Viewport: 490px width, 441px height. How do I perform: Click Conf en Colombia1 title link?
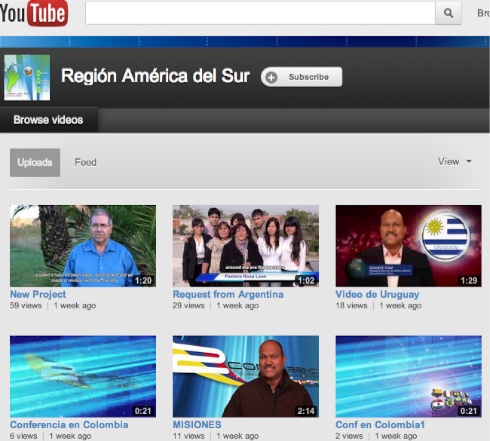(380, 425)
